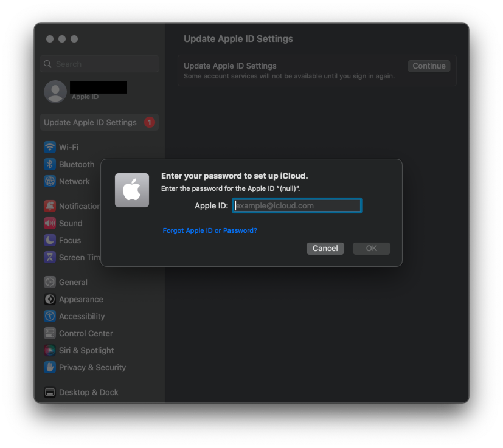Image resolution: width=503 pixels, height=448 pixels.
Task: Click the window close button
Action: coord(50,39)
